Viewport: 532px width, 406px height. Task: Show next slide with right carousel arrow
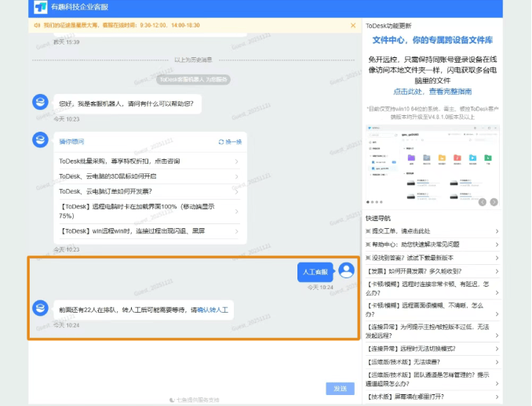494,202
